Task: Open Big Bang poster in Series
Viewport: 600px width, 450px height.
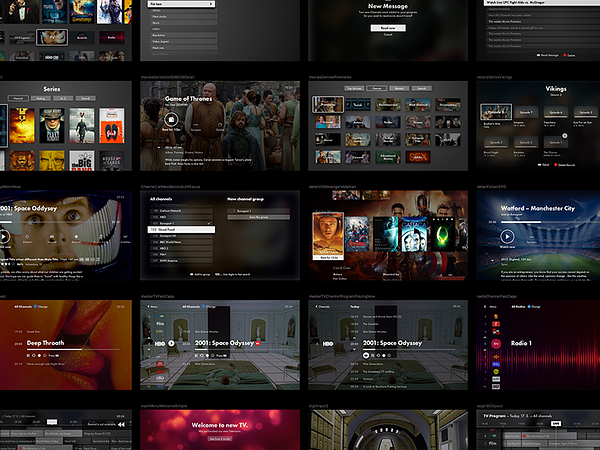Action: (x=82, y=161)
